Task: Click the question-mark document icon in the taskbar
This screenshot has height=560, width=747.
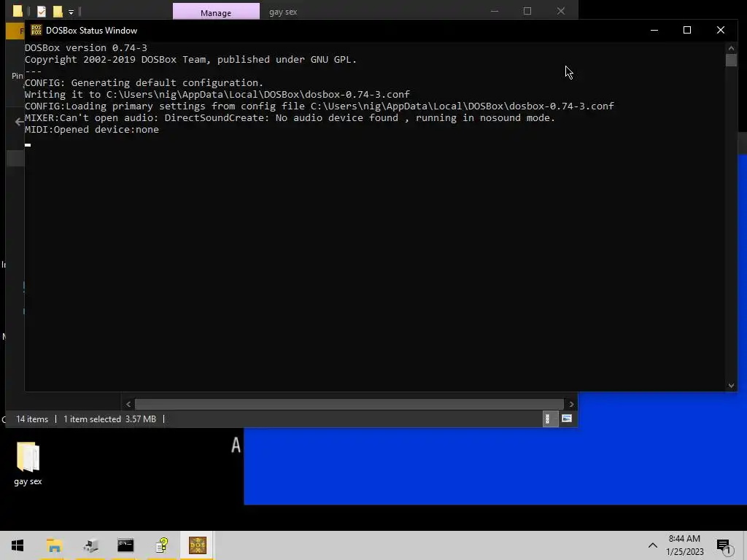Action: pyautogui.click(x=162, y=545)
